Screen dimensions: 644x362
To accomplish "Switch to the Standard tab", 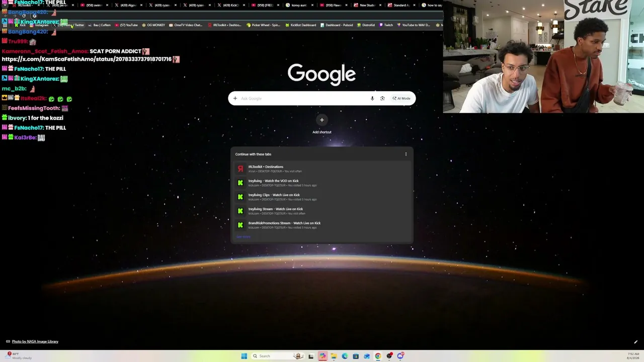I will [400, 5].
